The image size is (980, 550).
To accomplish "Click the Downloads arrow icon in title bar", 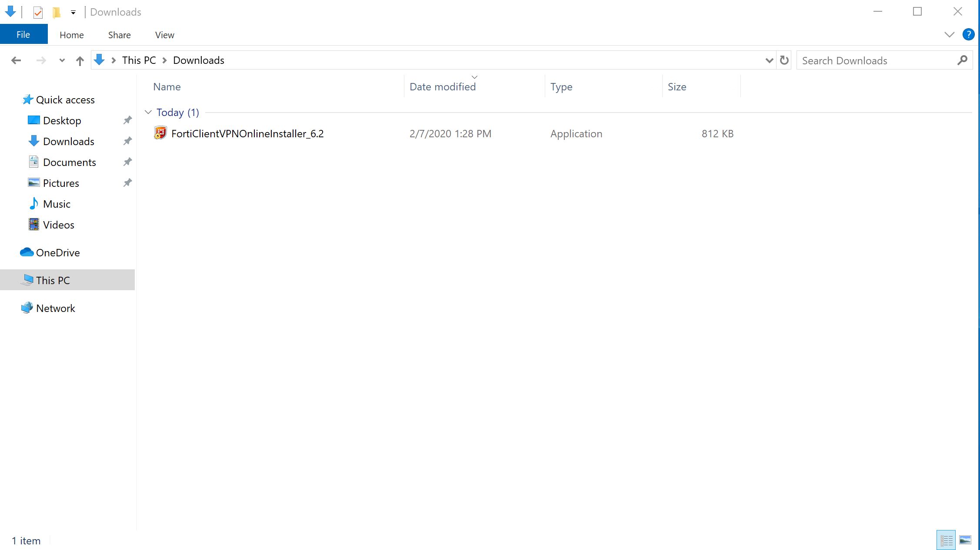I will click(x=11, y=12).
